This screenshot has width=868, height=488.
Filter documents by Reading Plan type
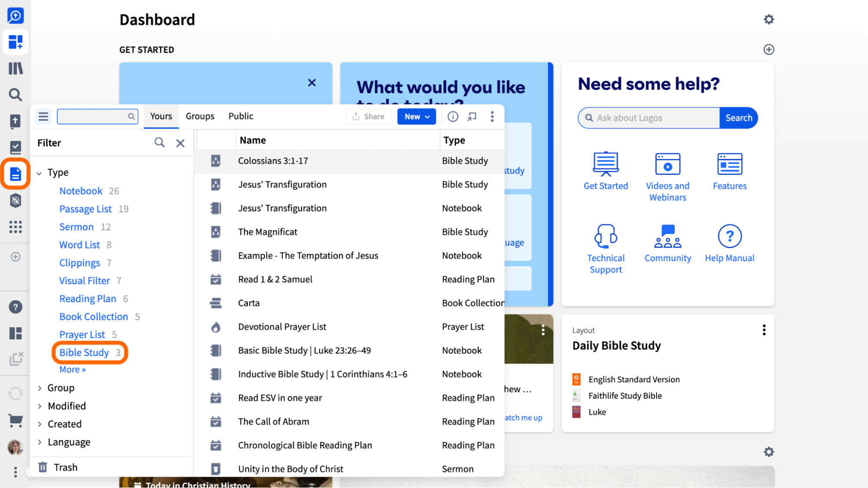88,299
